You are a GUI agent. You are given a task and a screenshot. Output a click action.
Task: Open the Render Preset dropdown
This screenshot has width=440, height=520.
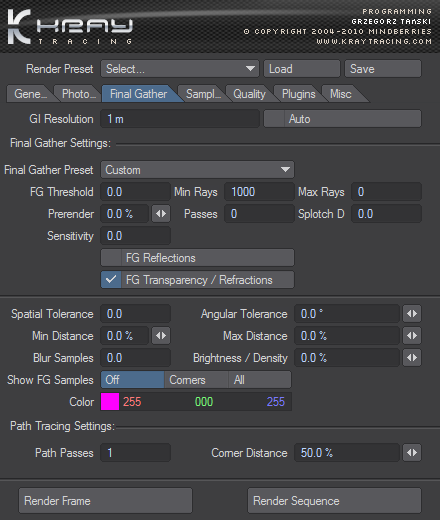180,69
